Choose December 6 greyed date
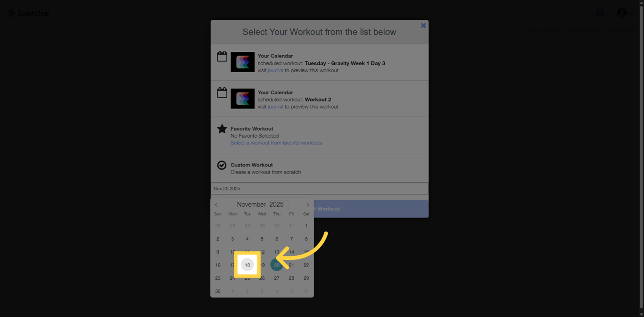 (306, 292)
